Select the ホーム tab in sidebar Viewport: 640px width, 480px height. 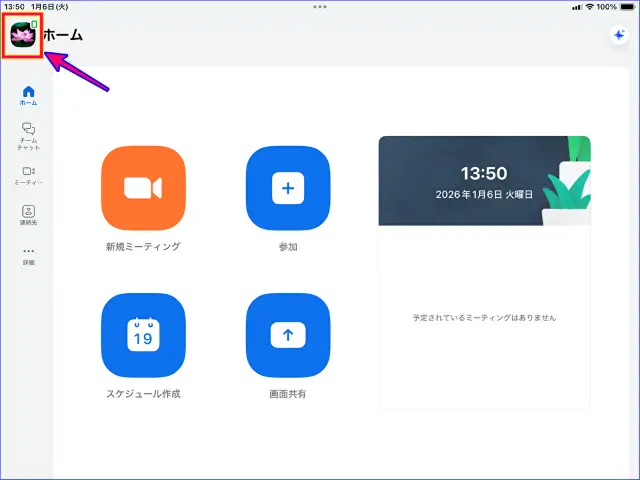tap(29, 96)
